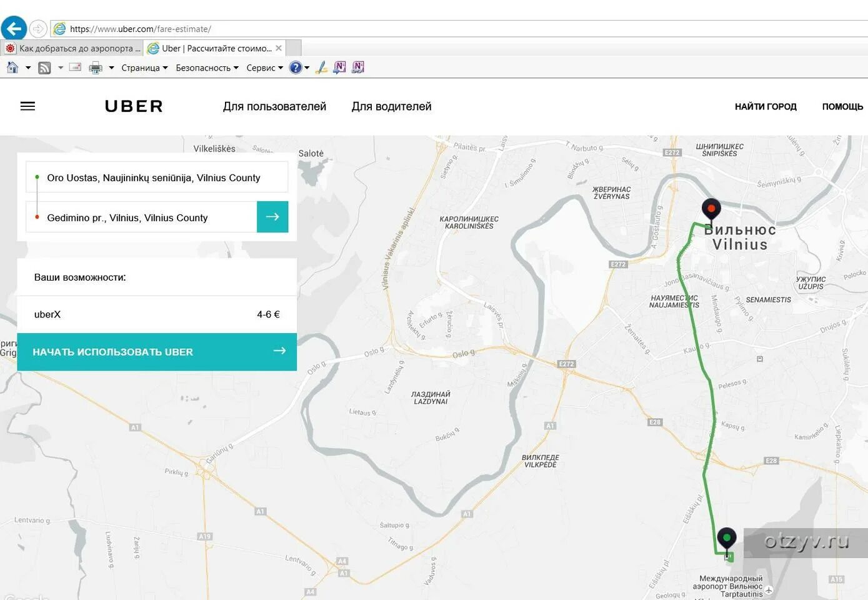
Task: Click the IE page icon in address bar
Action: click(60, 29)
